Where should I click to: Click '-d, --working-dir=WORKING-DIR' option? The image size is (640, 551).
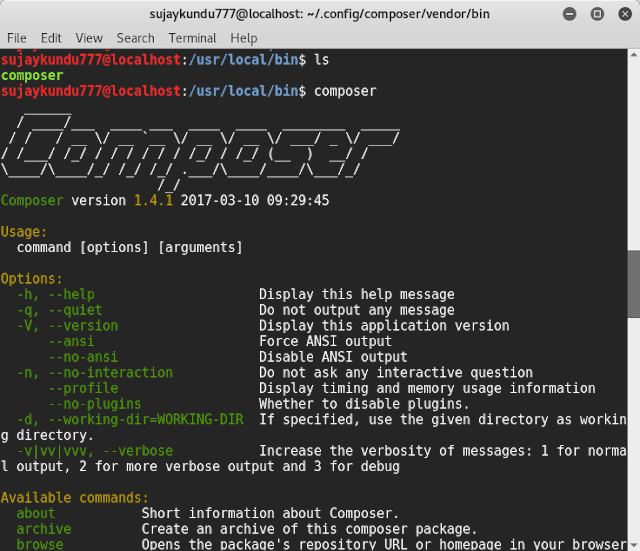point(130,420)
